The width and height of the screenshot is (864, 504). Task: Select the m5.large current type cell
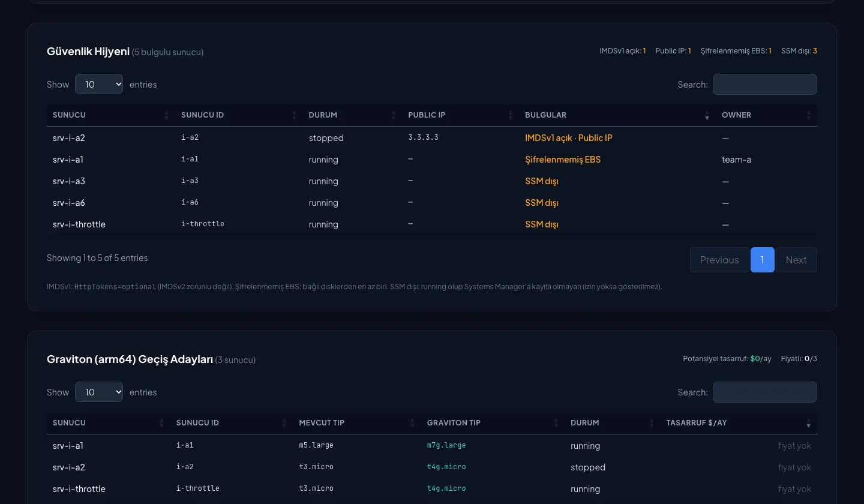tap(316, 445)
